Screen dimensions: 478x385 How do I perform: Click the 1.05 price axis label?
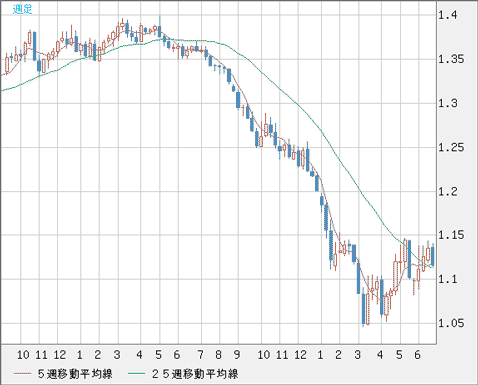coord(451,323)
